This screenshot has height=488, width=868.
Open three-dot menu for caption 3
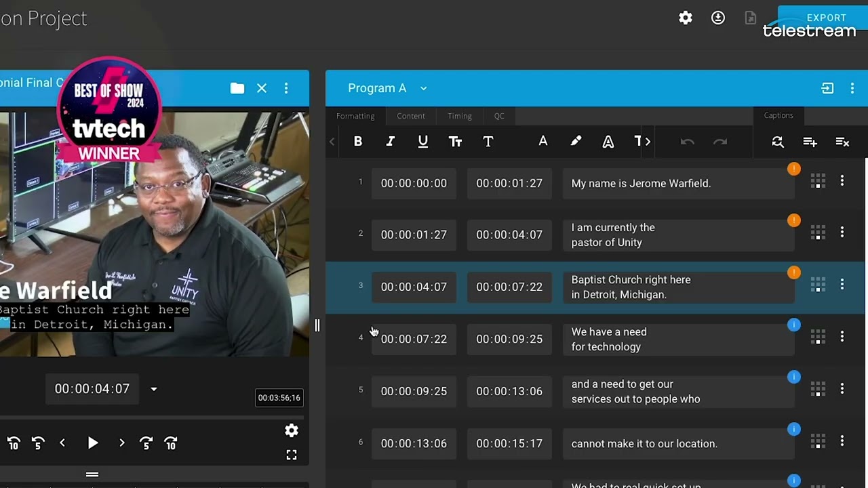pyautogui.click(x=842, y=284)
